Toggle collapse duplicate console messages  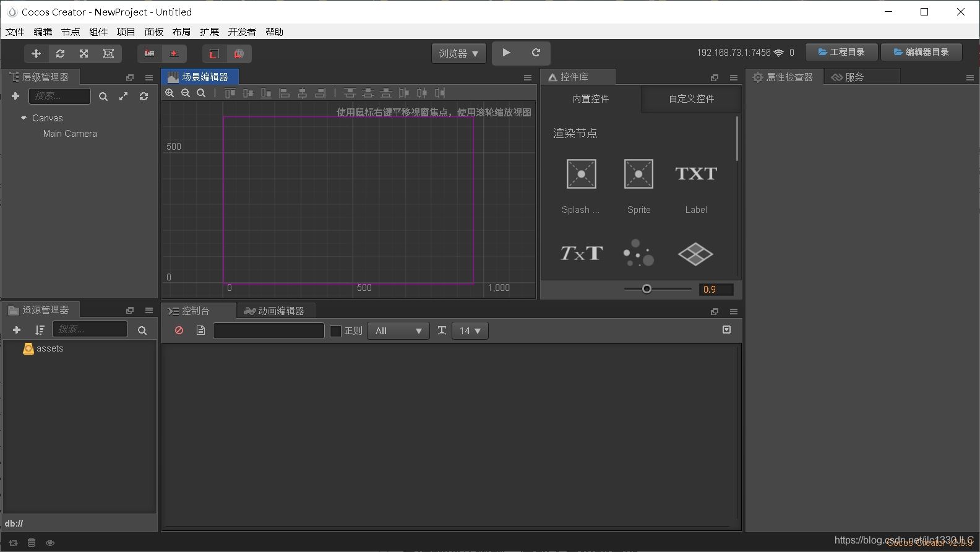click(x=727, y=330)
